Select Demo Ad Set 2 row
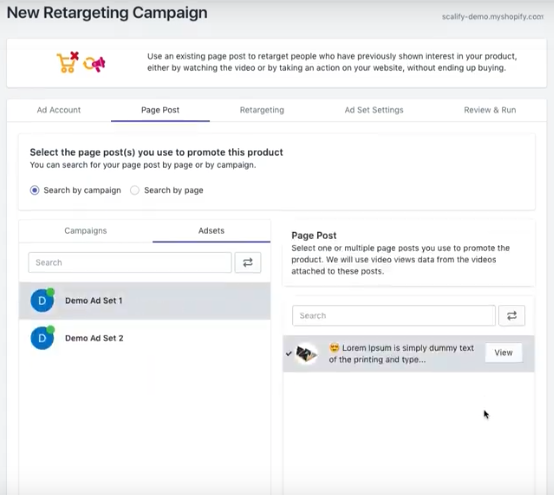Viewport: 554px width, 495px height. click(145, 338)
